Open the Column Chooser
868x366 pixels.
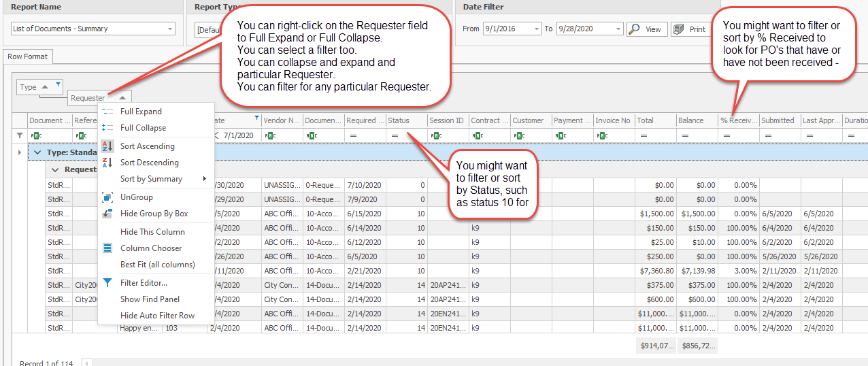pyautogui.click(x=151, y=248)
